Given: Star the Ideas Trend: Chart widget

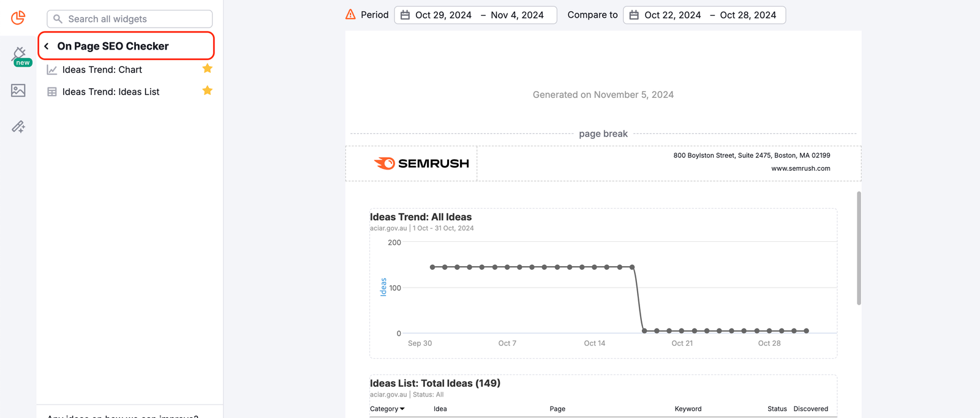Looking at the screenshot, I should (207, 69).
